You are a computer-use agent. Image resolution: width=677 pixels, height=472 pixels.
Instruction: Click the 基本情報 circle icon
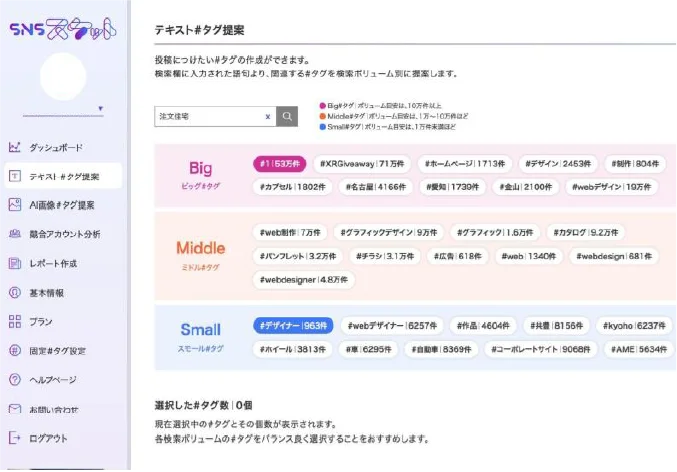[15, 292]
